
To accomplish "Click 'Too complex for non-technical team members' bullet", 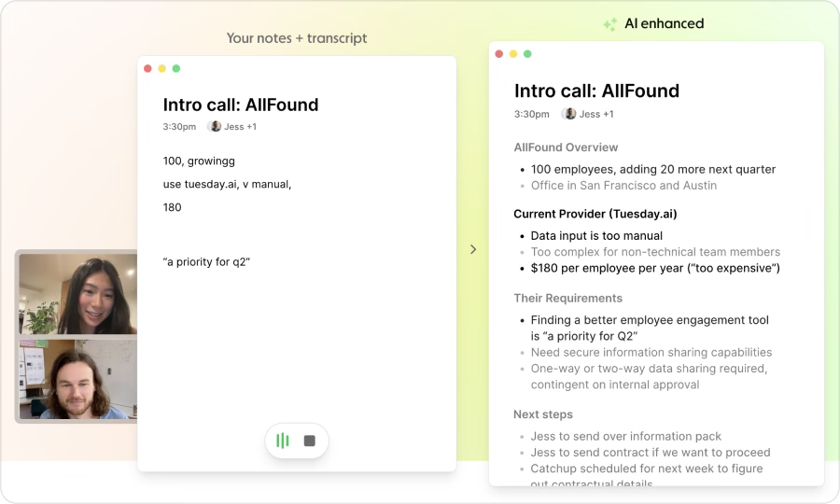I will point(655,252).
